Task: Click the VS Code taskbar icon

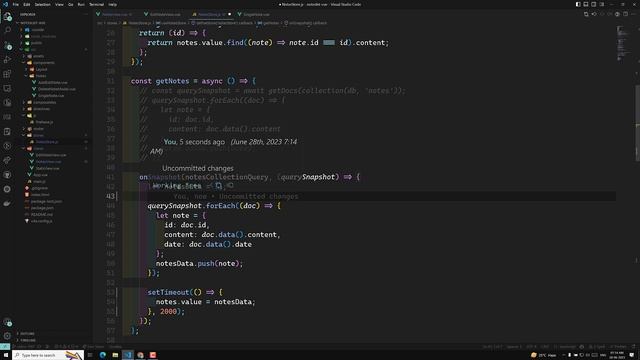Action: pos(128,355)
